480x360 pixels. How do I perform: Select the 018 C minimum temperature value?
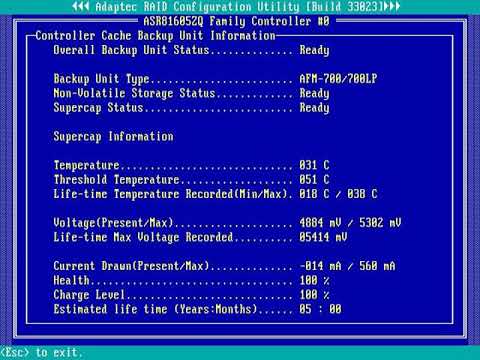point(314,194)
